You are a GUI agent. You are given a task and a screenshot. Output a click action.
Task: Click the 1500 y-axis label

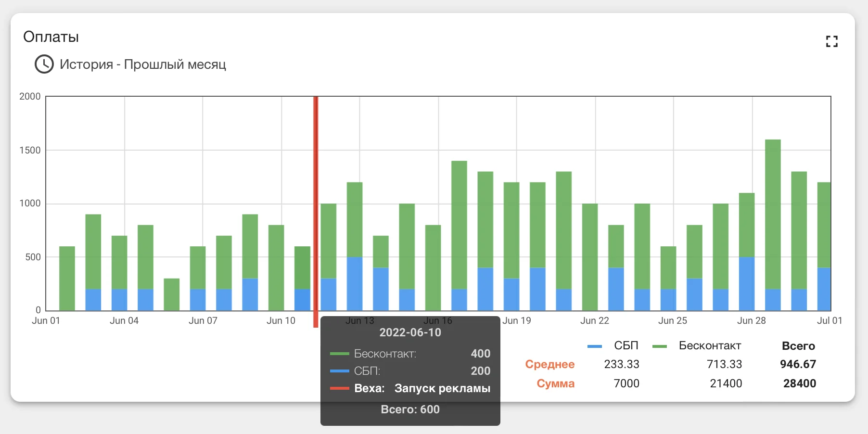click(30, 150)
